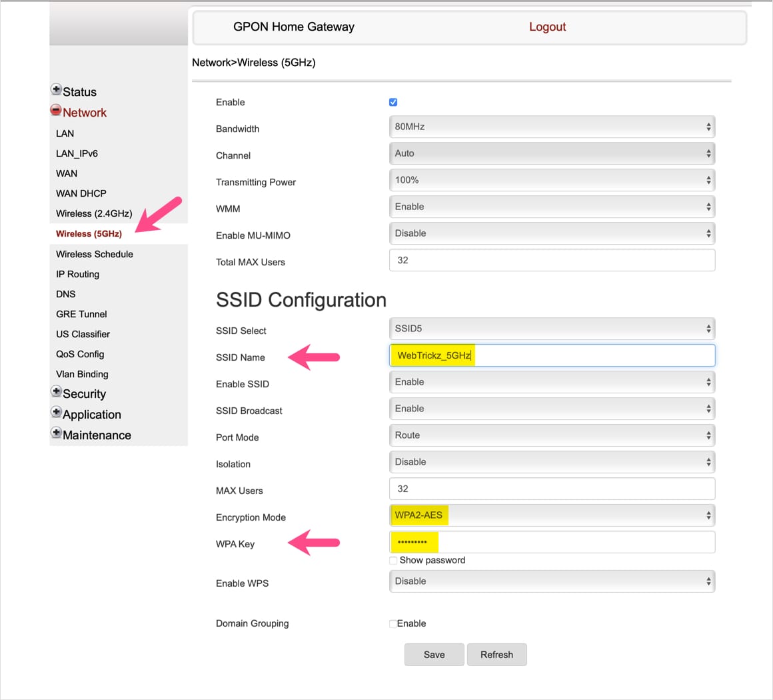Click the GPON Home Gateway title
This screenshot has width=773, height=700.
(x=294, y=27)
